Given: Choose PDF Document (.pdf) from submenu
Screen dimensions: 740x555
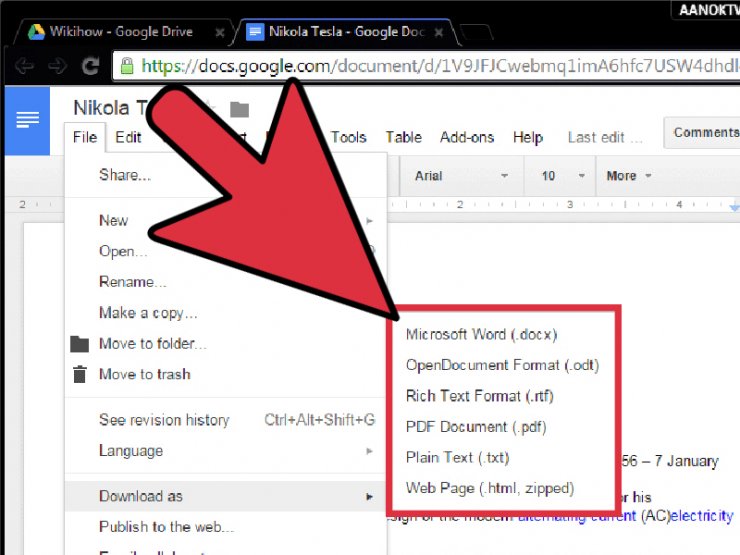Looking at the screenshot, I should tap(475, 427).
